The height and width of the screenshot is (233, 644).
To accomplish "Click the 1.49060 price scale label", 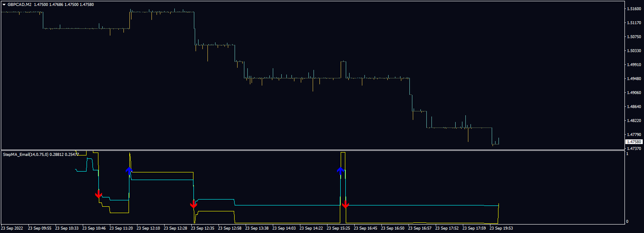I will tap(634, 92).
